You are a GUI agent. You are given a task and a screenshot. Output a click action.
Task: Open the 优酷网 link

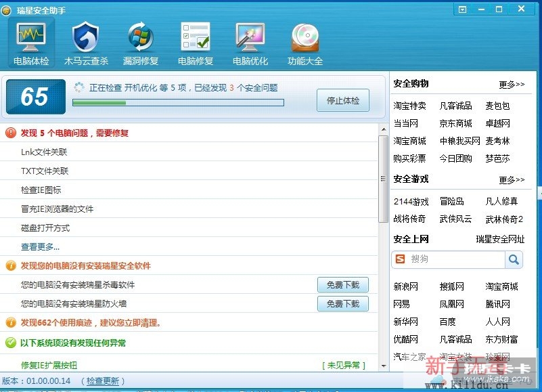point(405,340)
